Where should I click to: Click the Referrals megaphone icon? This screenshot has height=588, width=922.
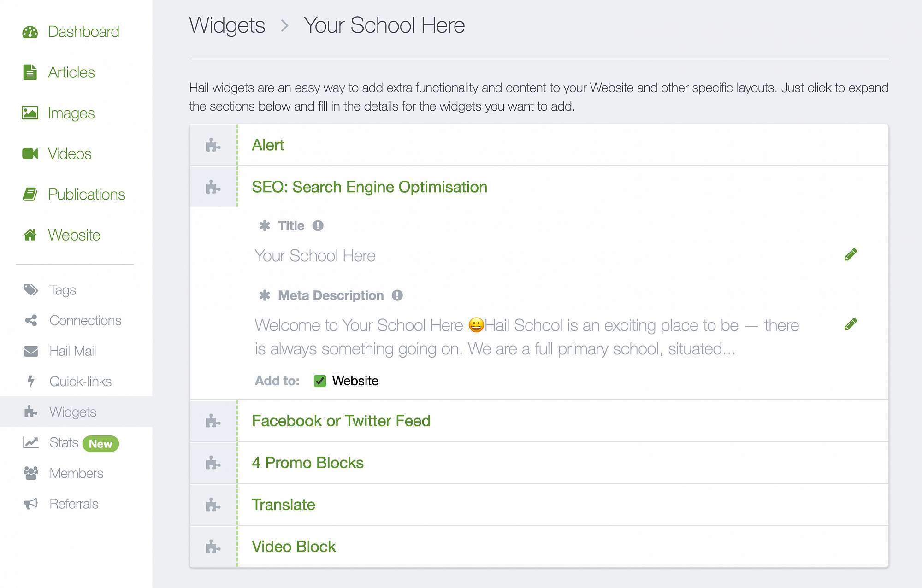pyautogui.click(x=31, y=504)
